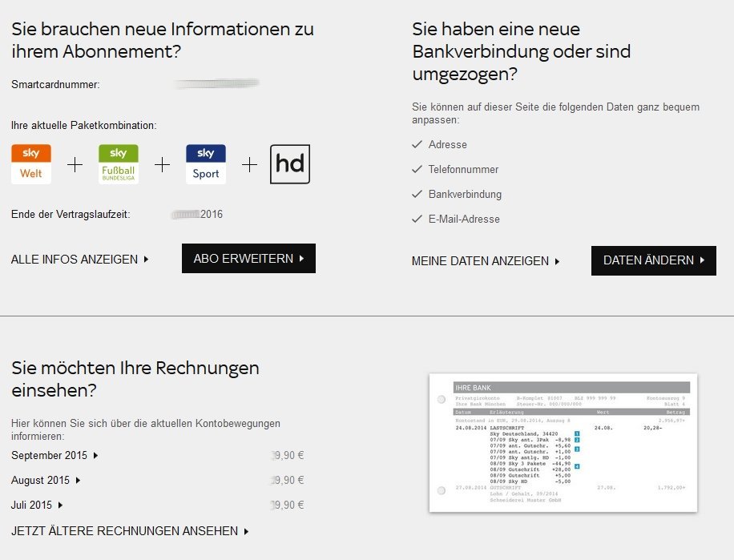Open ALLE INFOS ANZEIGEN link
Image resolution: width=734 pixels, height=560 pixels.
click(79, 260)
